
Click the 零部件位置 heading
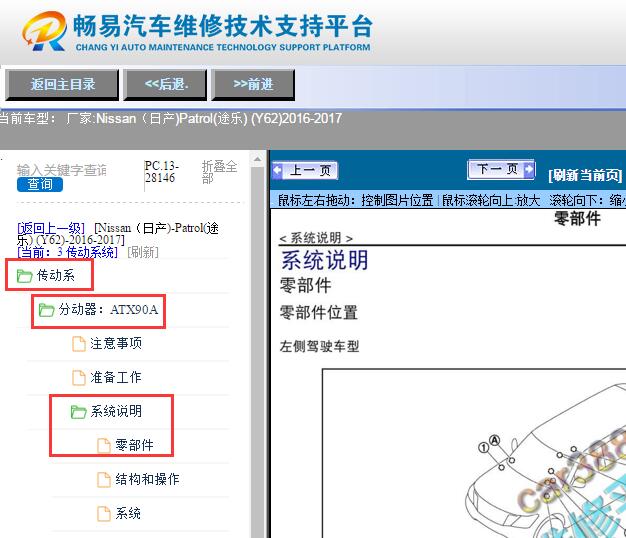[319, 313]
